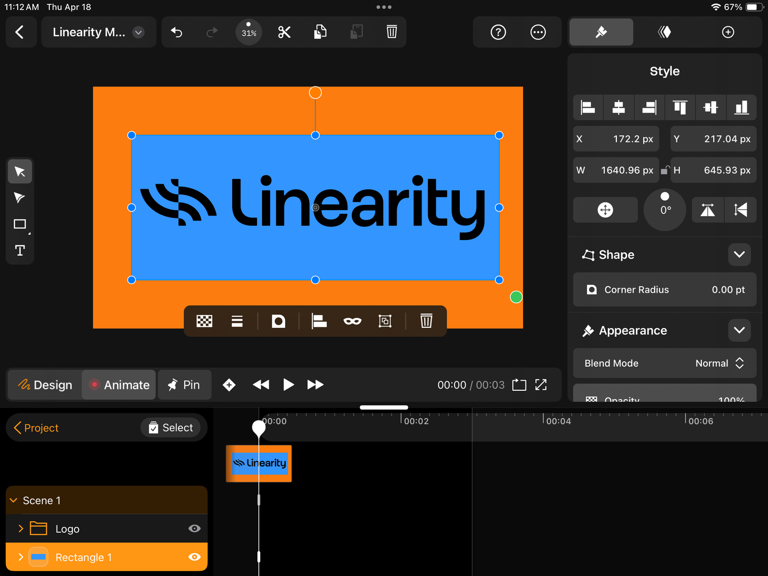The image size is (768, 576).
Task: Click the Pin button
Action: pos(184,385)
